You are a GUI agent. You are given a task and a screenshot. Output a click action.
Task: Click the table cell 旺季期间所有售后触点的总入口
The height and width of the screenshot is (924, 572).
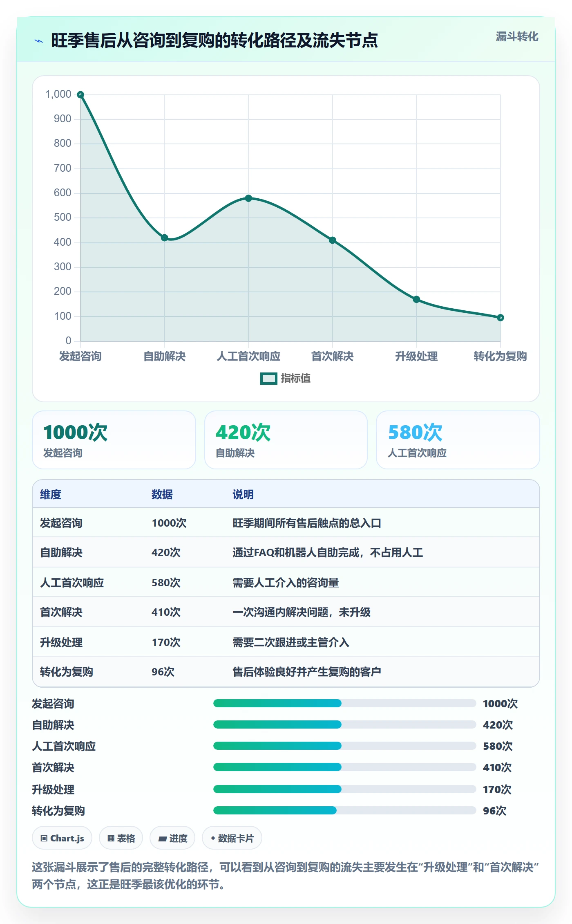click(x=307, y=523)
